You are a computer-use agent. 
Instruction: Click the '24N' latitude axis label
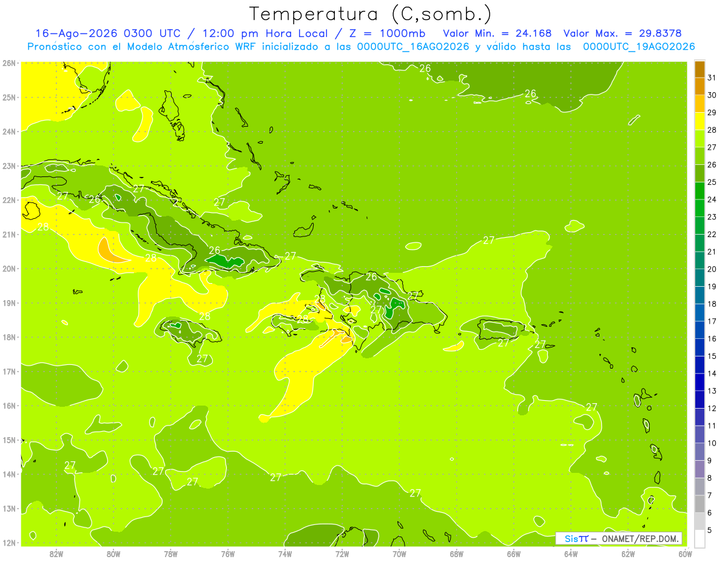point(9,132)
